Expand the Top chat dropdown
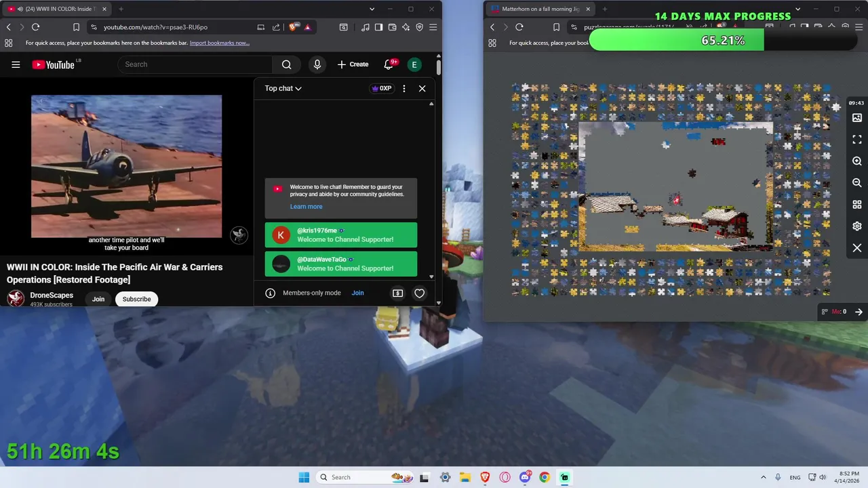Image resolution: width=868 pixels, height=488 pixels. pyautogui.click(x=283, y=88)
